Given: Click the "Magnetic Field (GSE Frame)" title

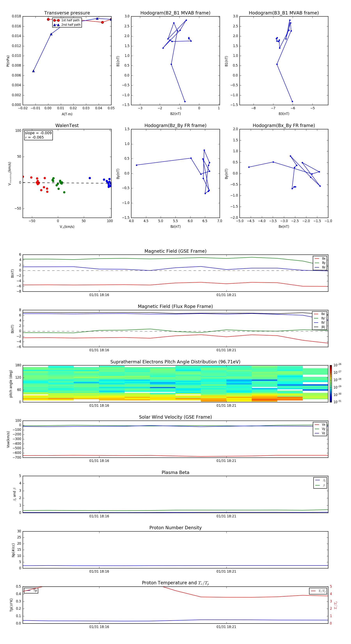Looking at the screenshot, I should point(175,251).
